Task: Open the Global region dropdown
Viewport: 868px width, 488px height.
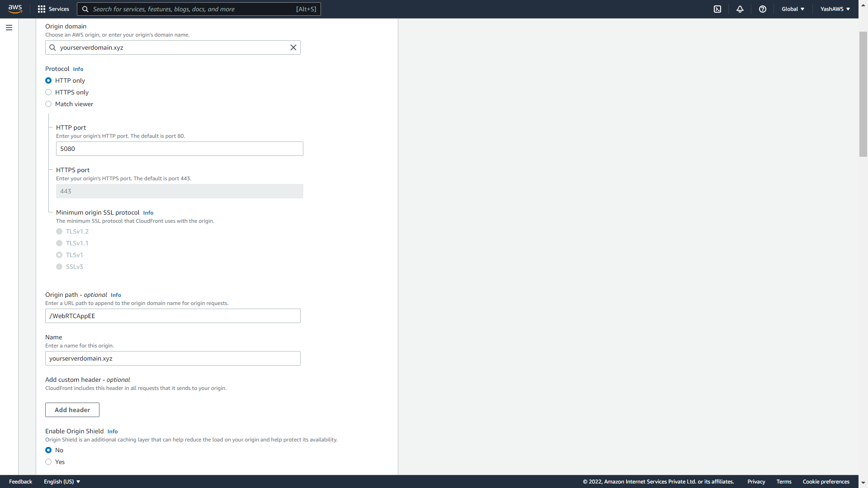Action: (x=793, y=9)
